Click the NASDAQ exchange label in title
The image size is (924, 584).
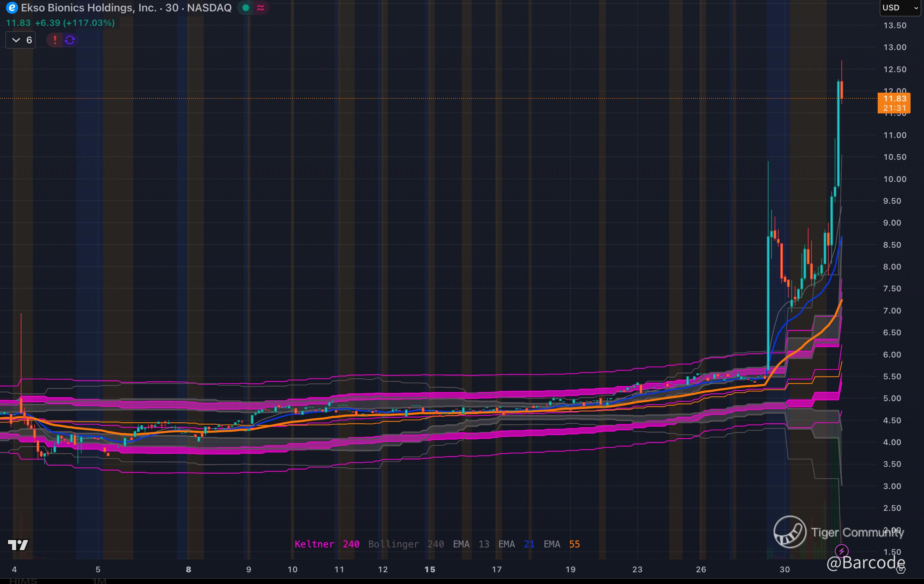pyautogui.click(x=209, y=8)
